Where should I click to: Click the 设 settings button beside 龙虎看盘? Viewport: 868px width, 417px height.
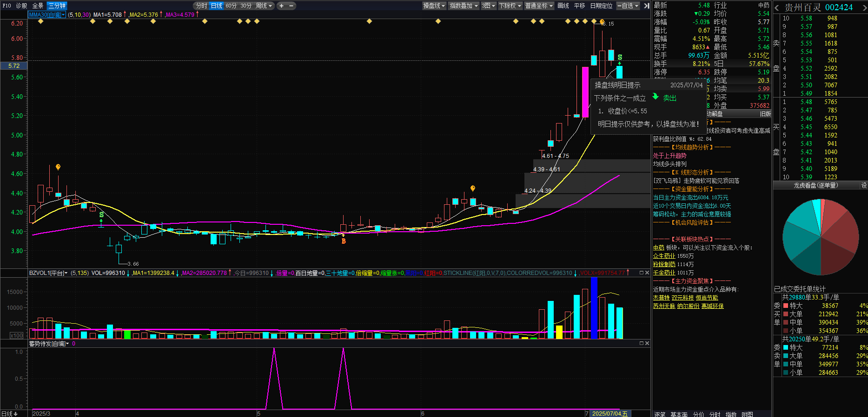coord(864,185)
